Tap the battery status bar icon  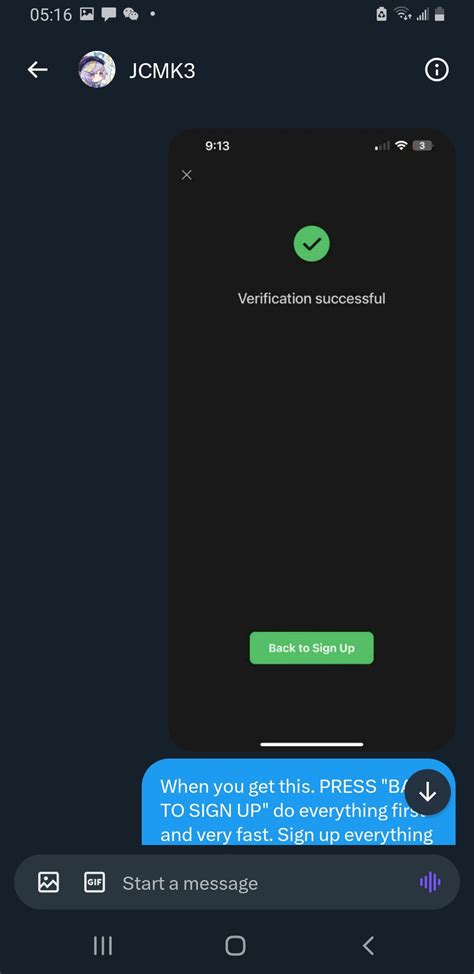tap(440, 14)
